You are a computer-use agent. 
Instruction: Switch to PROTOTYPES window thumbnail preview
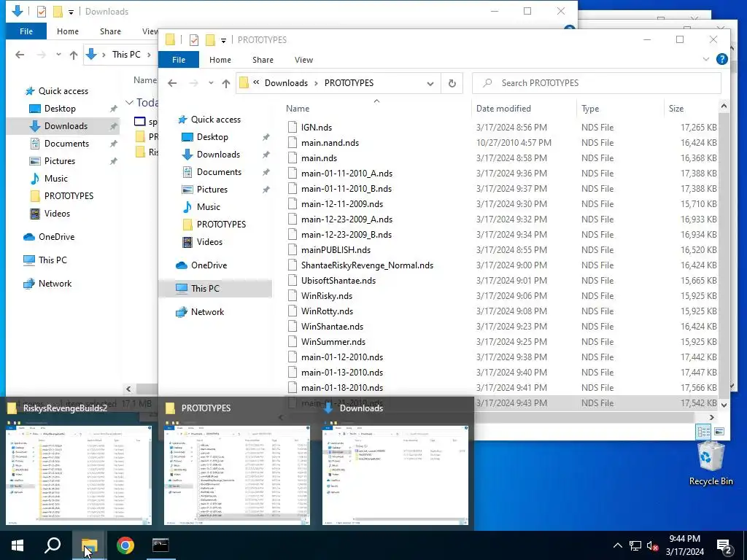(237, 475)
